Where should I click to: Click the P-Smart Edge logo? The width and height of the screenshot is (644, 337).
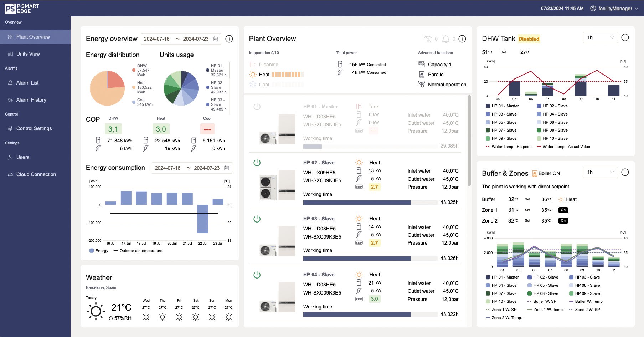[22, 8]
